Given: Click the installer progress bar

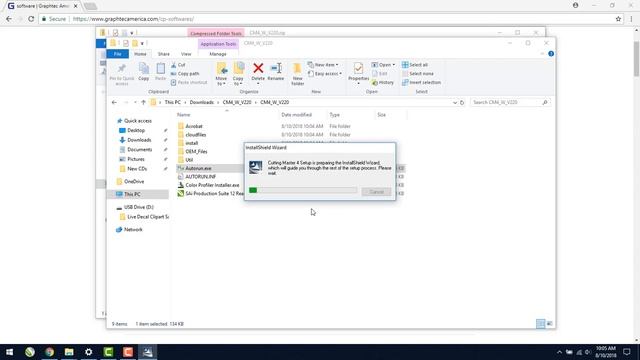Looking at the screenshot, I should [x=303, y=190].
